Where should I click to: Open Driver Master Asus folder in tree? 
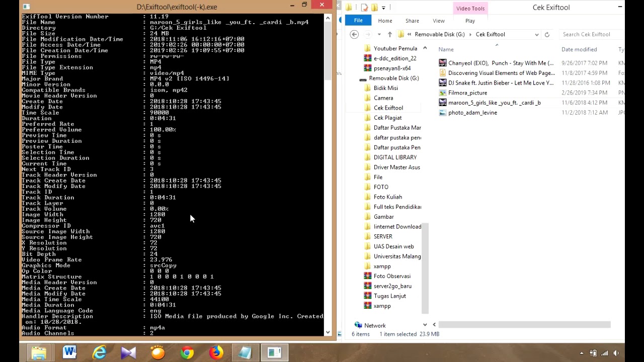pos(392,167)
